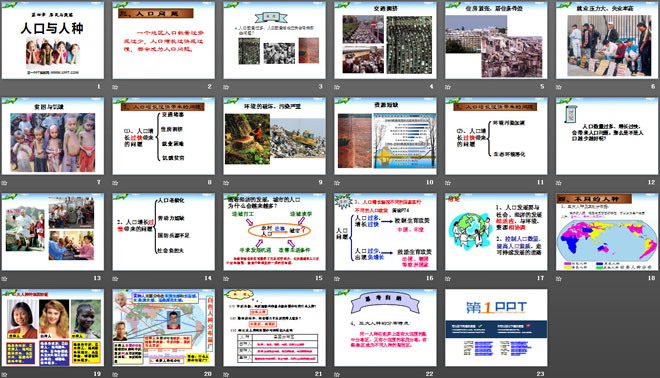
Task: Select slide 3 thumbnail with three photos
Action: [x=274, y=40]
